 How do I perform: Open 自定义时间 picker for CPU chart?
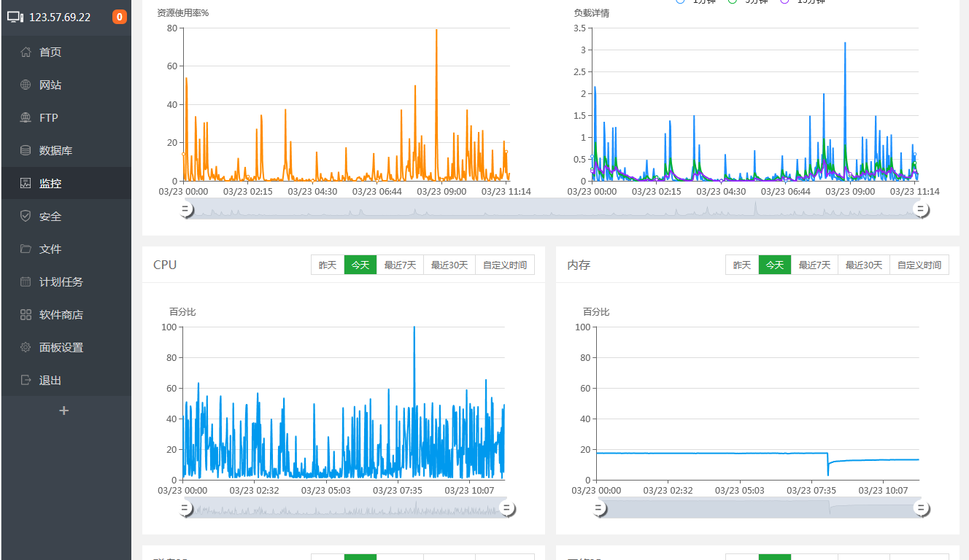click(x=505, y=265)
